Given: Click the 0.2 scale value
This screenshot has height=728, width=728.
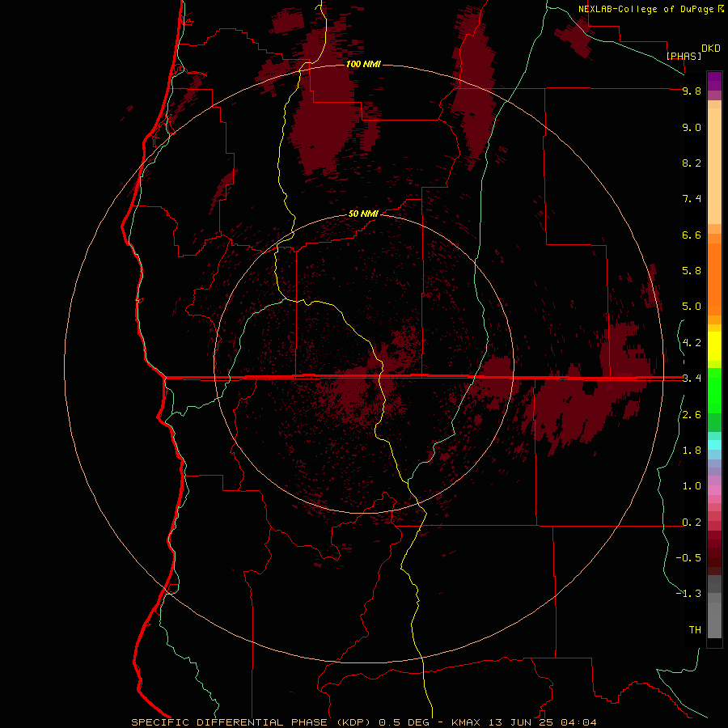Looking at the screenshot, I should coord(692,523).
